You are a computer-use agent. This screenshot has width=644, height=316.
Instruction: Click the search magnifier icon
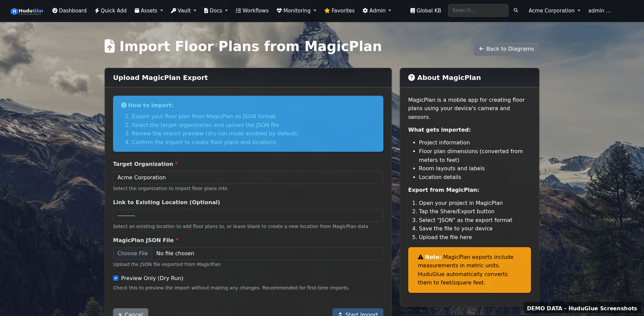pyautogui.click(x=516, y=10)
